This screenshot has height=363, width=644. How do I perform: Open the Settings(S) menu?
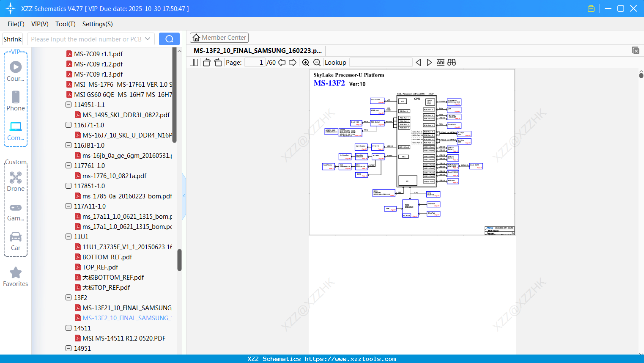(98, 24)
